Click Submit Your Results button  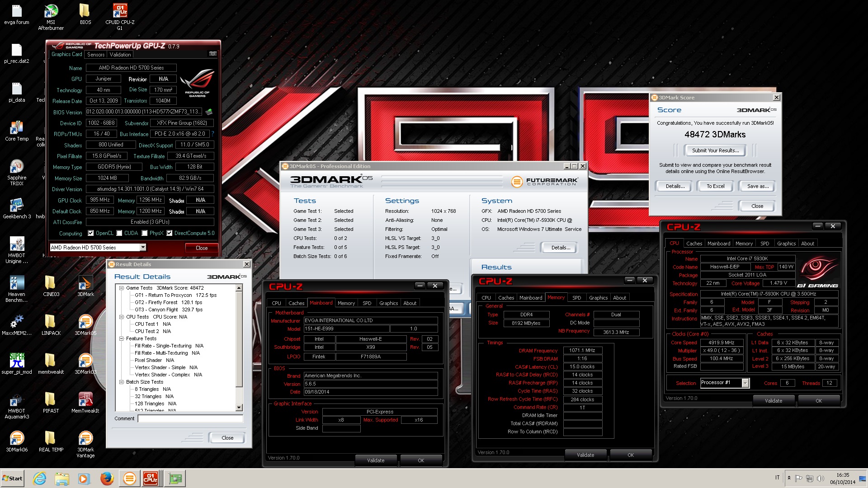(715, 150)
